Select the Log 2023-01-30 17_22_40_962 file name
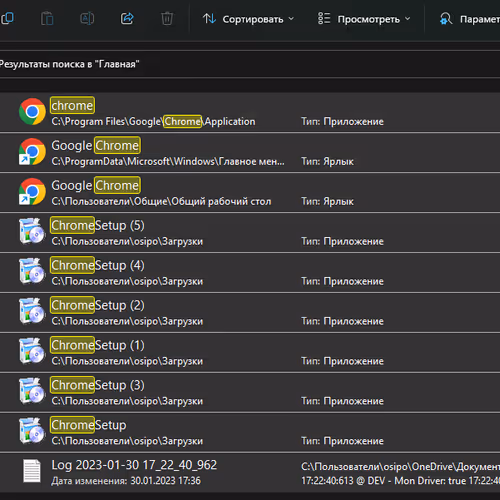The image size is (500, 500). pos(134,465)
